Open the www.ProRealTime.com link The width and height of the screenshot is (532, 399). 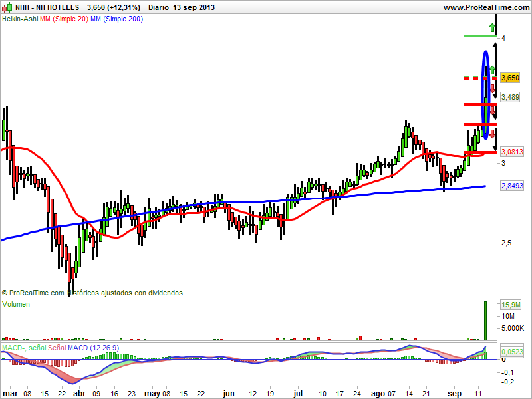coord(486,7)
